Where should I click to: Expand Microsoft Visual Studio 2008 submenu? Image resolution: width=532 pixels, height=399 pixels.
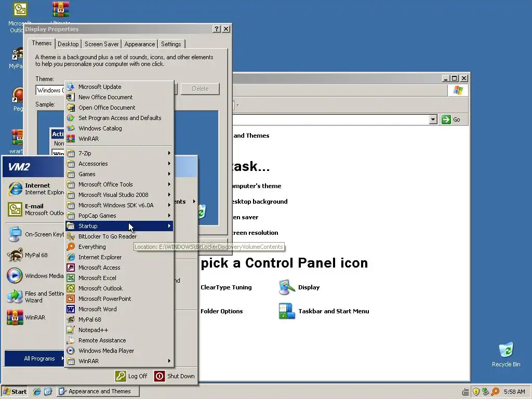[x=119, y=195]
